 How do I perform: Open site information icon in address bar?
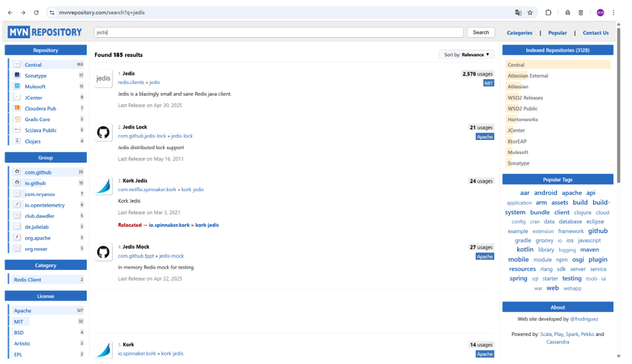[52, 12]
